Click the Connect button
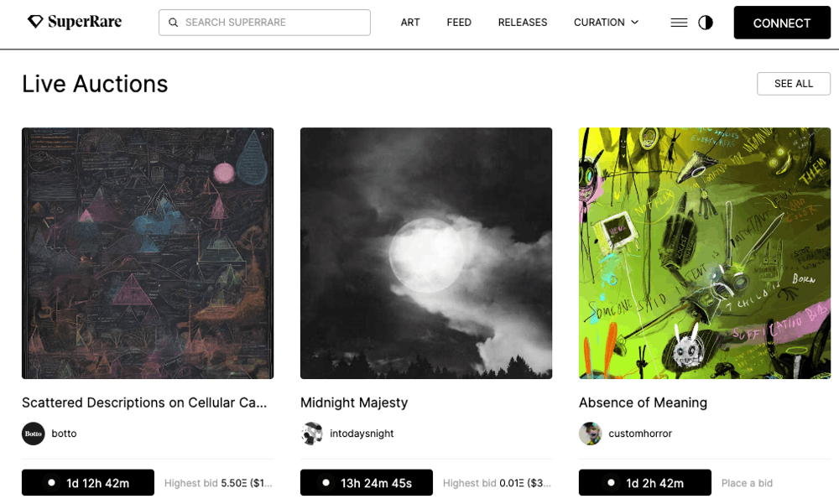Screen dimensions: 839x504 click(x=782, y=23)
